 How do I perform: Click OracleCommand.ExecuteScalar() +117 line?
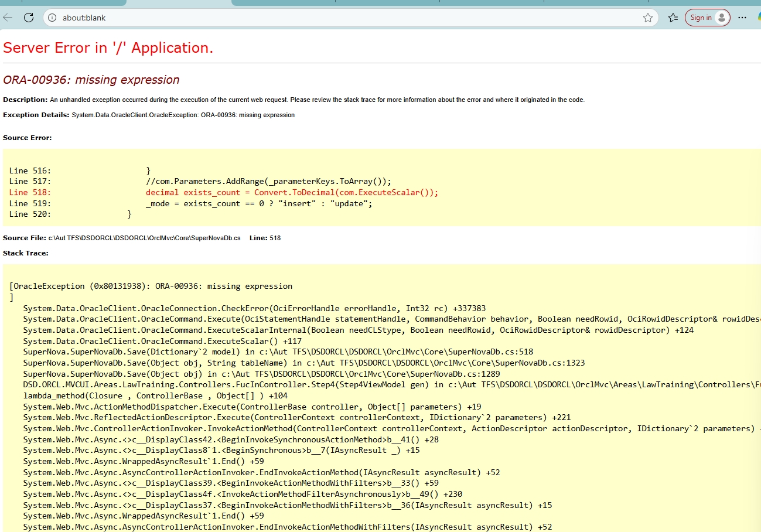click(162, 341)
